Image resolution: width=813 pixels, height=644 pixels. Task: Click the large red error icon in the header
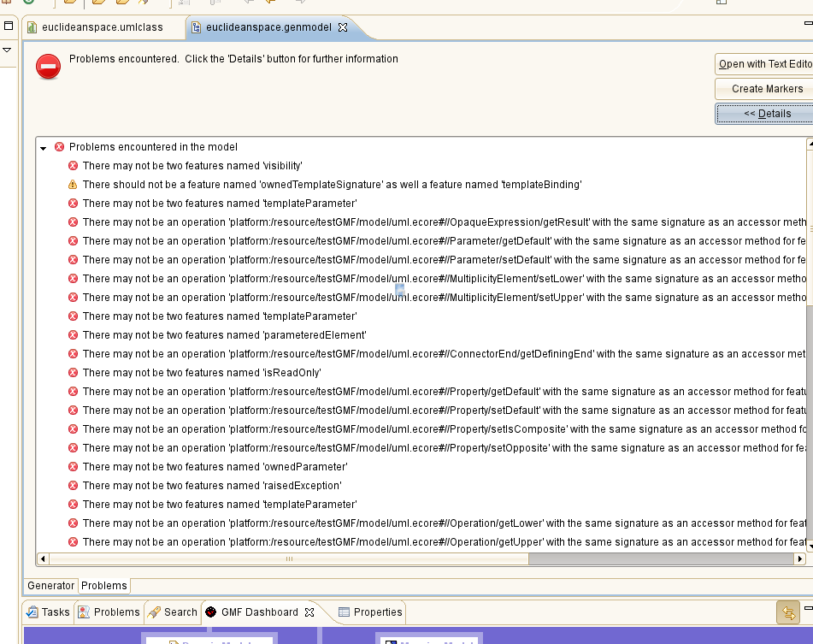49,67
